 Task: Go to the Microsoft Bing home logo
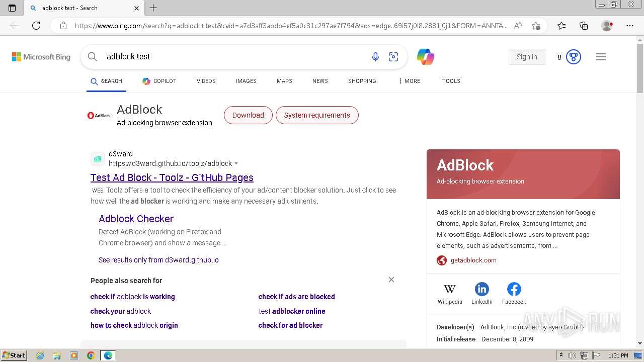tap(41, 57)
